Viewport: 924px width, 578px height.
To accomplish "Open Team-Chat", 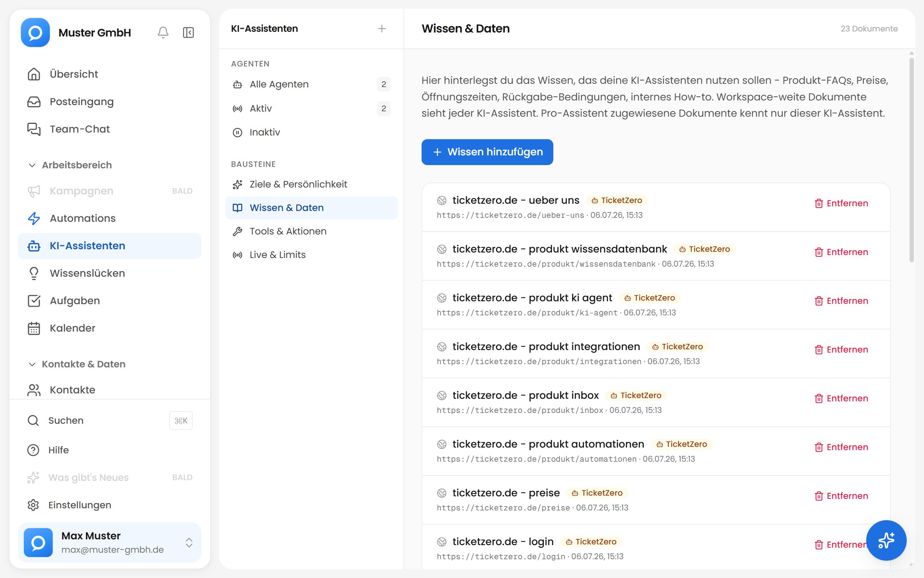I will (110, 129).
